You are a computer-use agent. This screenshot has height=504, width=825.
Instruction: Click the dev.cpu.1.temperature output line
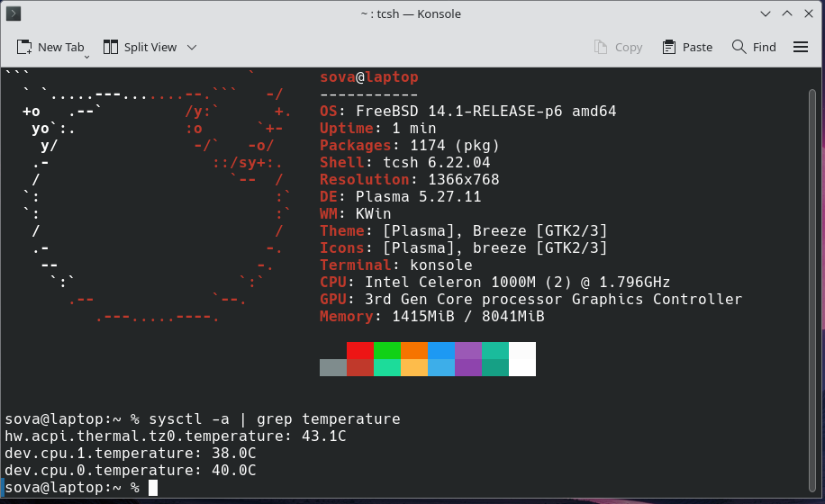click(131, 453)
